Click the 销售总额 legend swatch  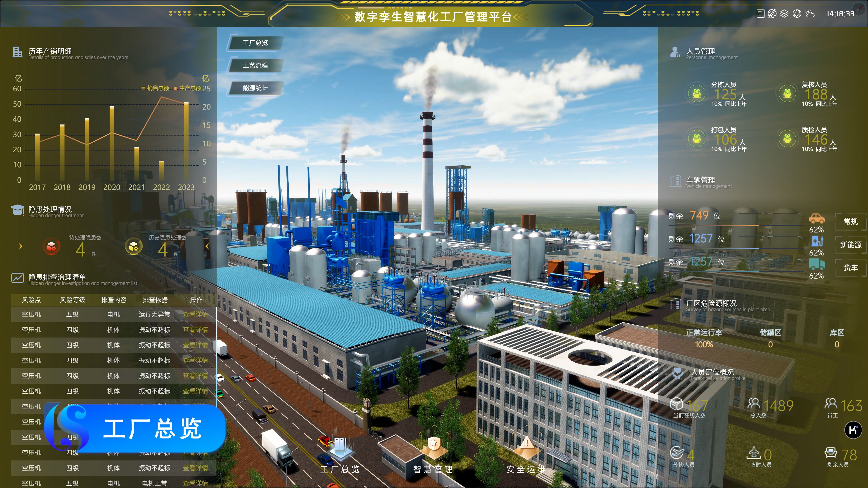[x=143, y=88]
